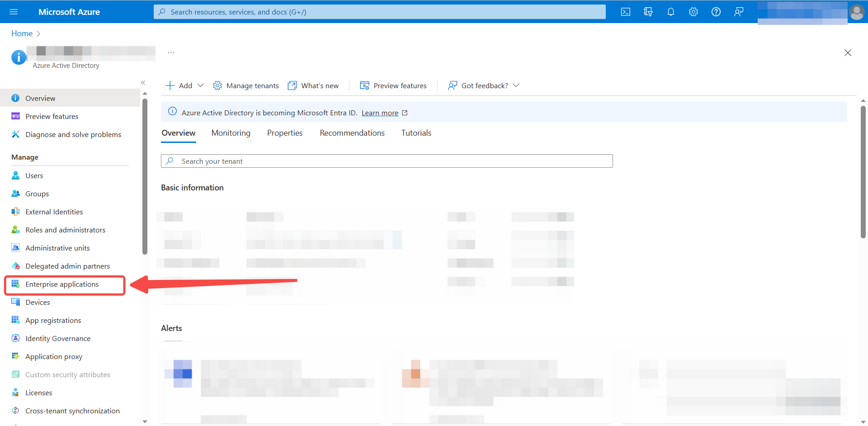Click the sidebar scroll down arrow

pos(145,421)
